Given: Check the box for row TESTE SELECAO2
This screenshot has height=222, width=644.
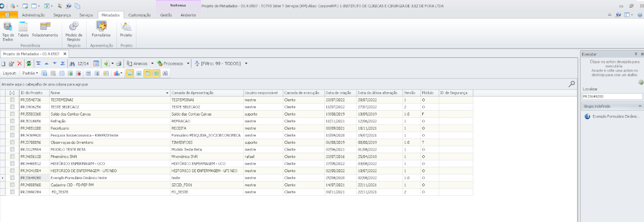Looking at the screenshot, I should point(12,107).
